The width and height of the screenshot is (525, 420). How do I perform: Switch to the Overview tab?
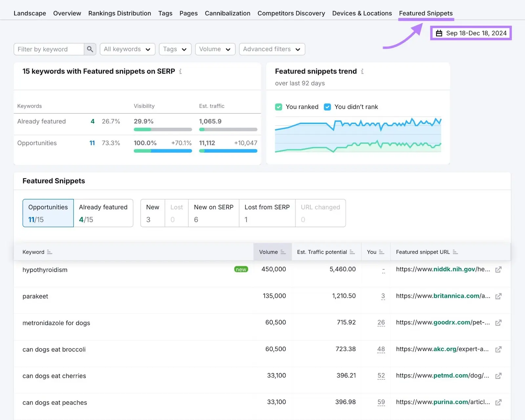coord(67,13)
